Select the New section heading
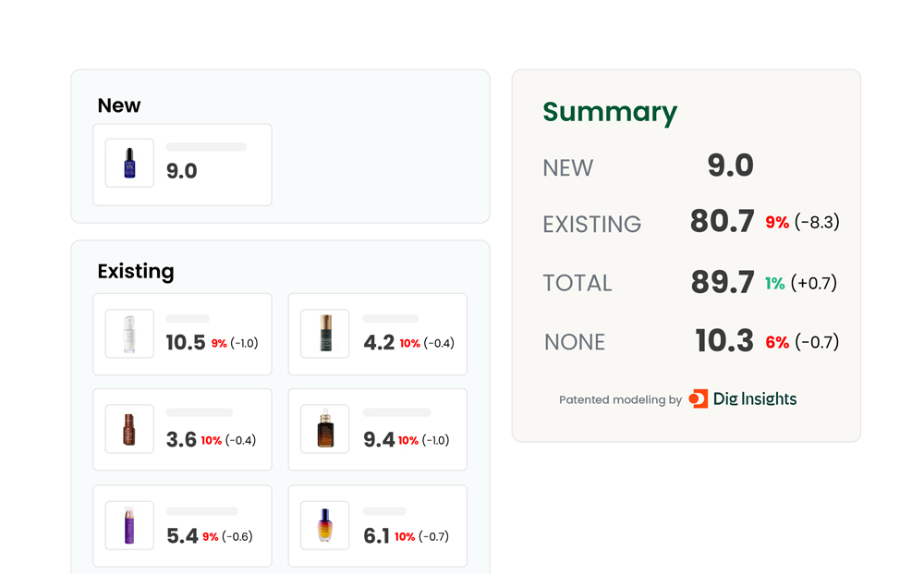This screenshot has width=924, height=576. coord(119,105)
